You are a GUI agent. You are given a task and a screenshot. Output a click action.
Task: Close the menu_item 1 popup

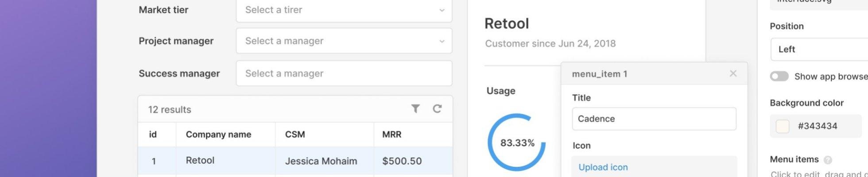(x=733, y=73)
